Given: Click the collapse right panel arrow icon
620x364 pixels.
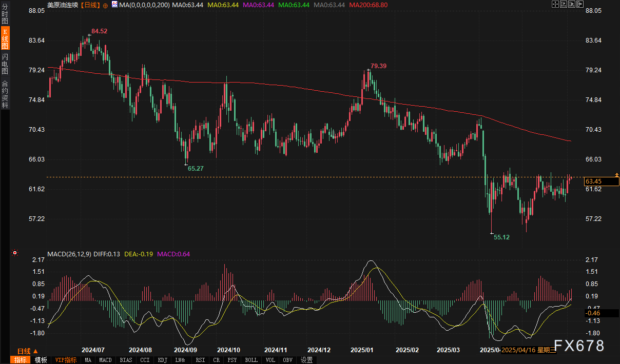Looking at the screenshot, I should [x=580, y=4].
